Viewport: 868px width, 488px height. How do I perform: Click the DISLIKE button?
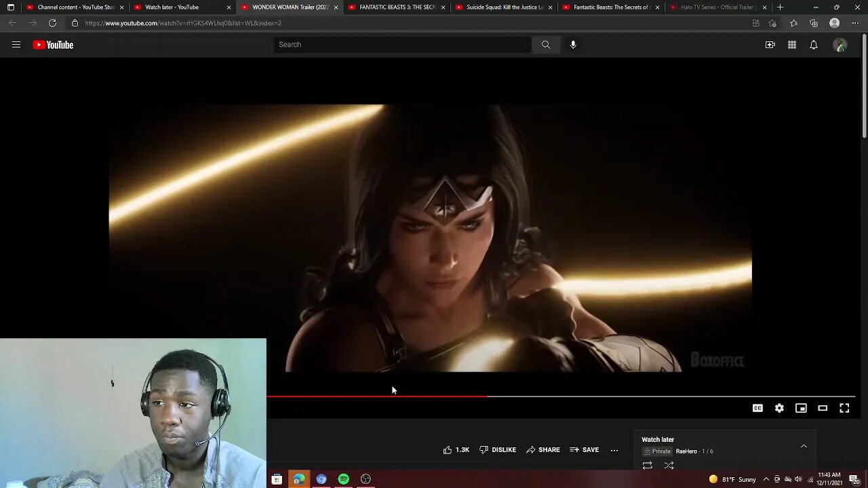pyautogui.click(x=498, y=450)
